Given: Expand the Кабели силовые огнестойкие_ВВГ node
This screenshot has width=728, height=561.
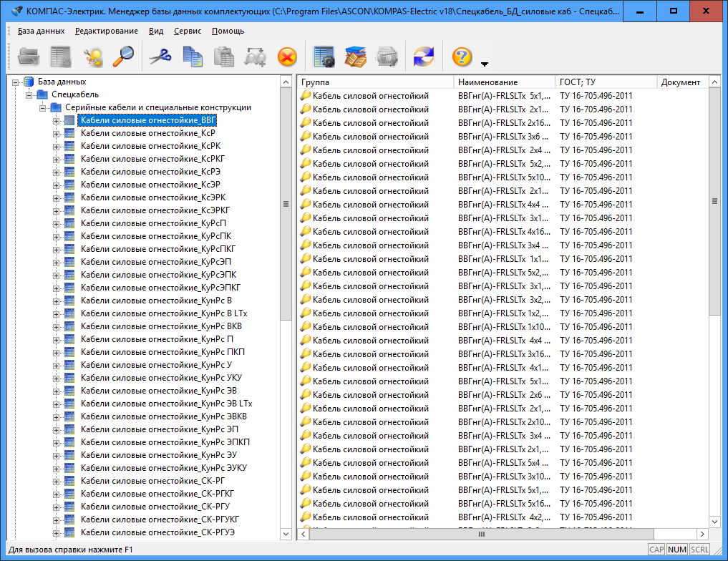Looking at the screenshot, I should (56, 121).
